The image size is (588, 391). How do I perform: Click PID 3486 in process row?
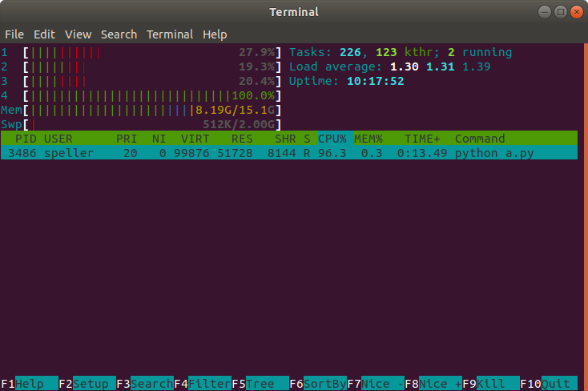22,153
